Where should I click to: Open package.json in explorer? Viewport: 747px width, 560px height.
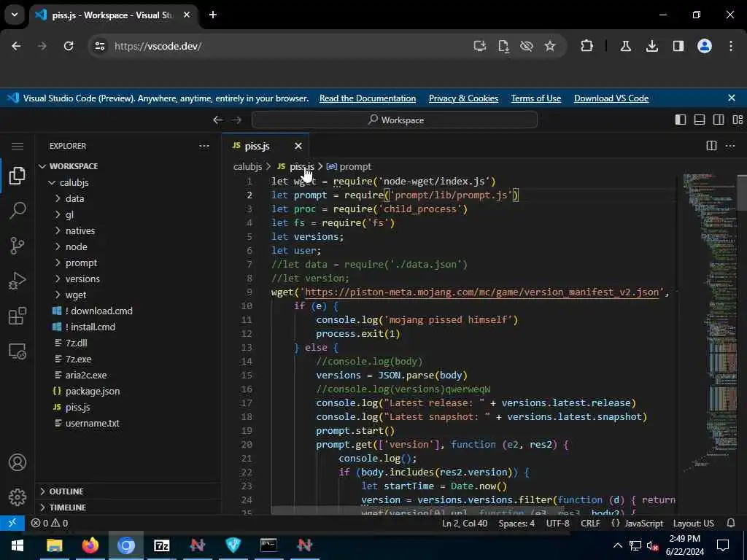(x=128, y=391)
